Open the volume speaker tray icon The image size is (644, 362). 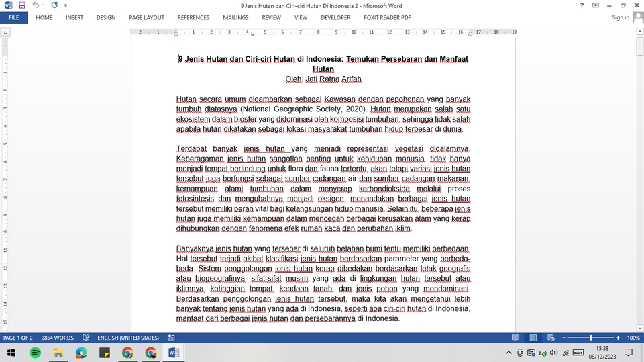coord(553,353)
